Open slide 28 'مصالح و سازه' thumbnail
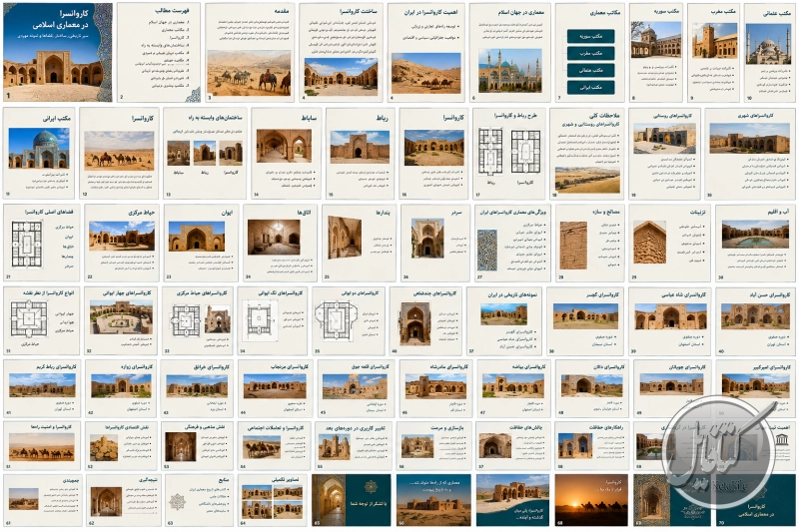This screenshot has height=532, width=799. (x=589, y=243)
